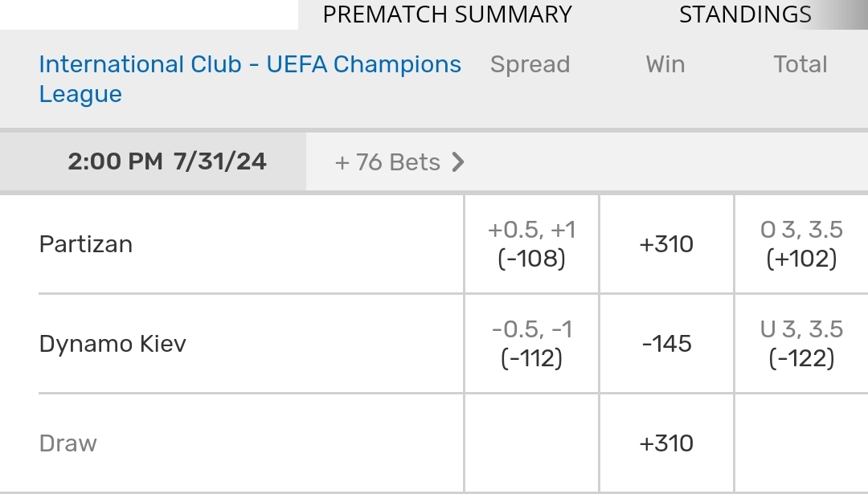The image size is (868, 494).
Task: Click the Dynamo Kiev team name
Action: (113, 344)
